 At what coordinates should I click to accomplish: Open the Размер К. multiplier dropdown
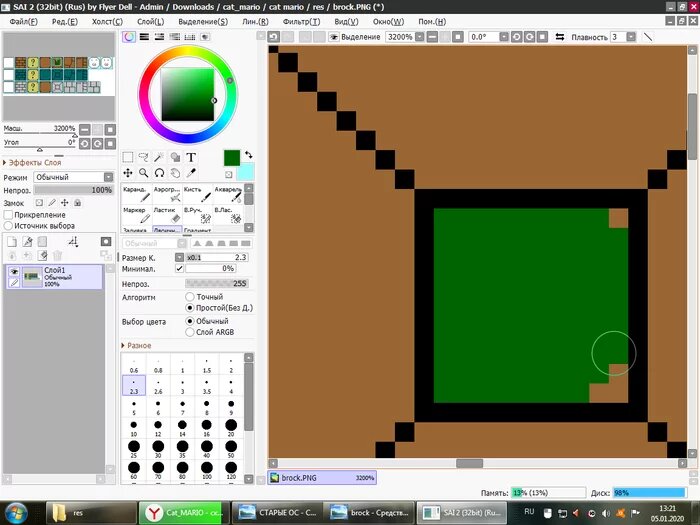179,258
